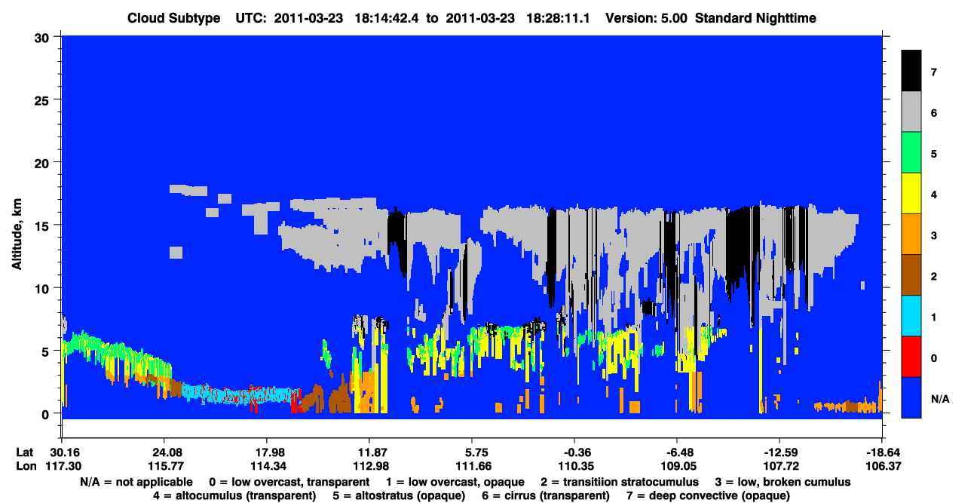The image size is (980, 503).
Task: Click the red low overcast transparent swatch
Action: click(911, 357)
